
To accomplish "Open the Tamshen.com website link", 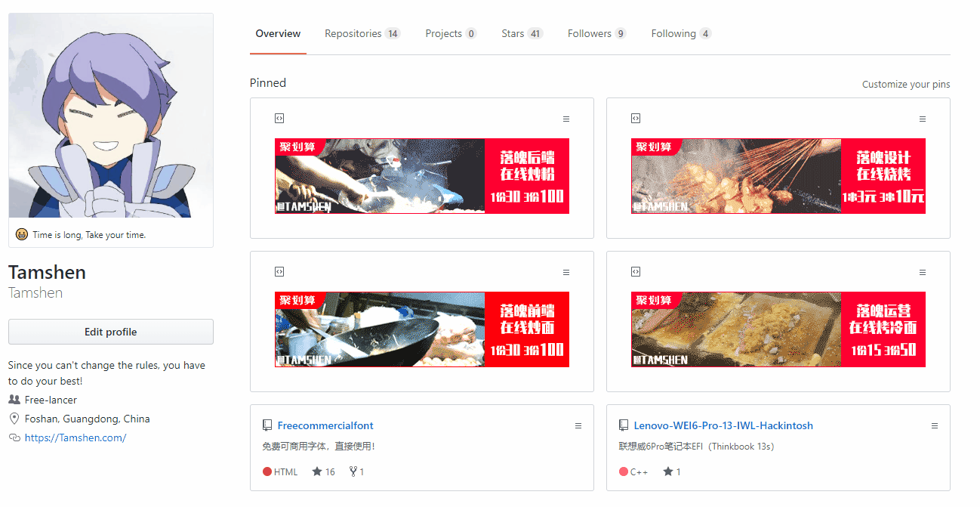I will tap(76, 437).
